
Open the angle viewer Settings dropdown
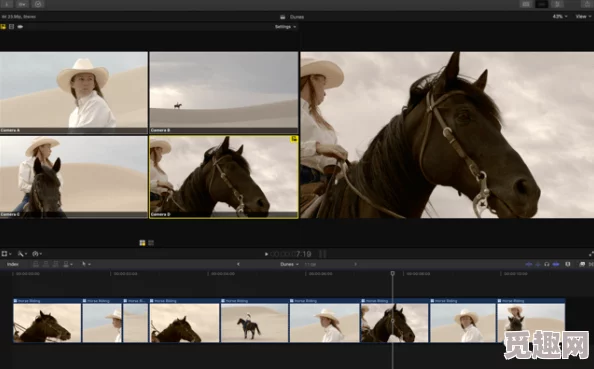285,27
